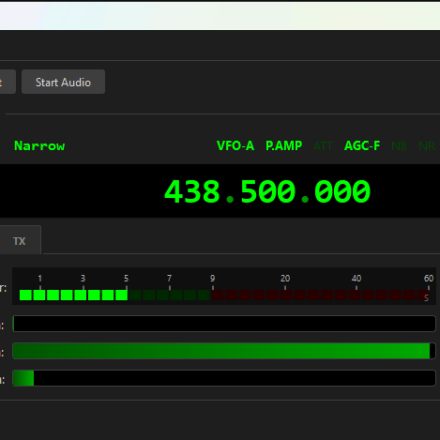Click the S-meter signal bar
This screenshot has height=440, width=440.
(x=224, y=286)
